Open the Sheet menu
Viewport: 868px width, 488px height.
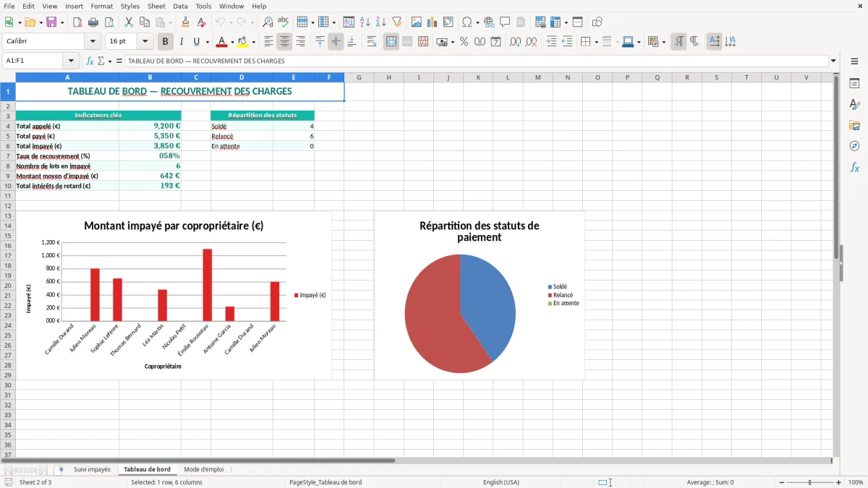(156, 6)
